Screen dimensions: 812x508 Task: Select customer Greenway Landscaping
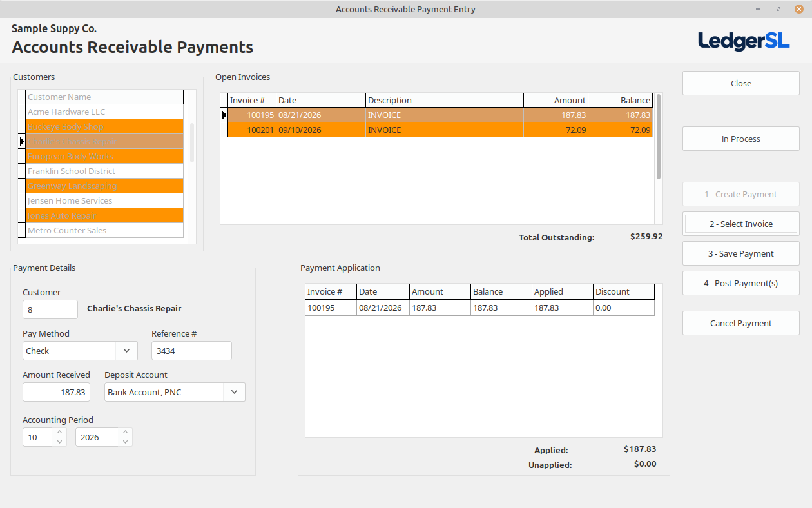pyautogui.click(x=105, y=186)
